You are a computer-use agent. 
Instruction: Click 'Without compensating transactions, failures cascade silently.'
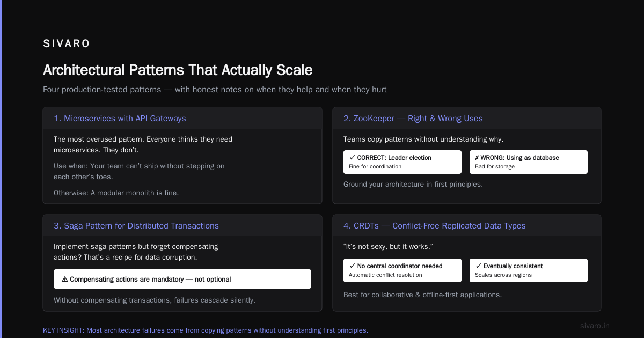155,300
